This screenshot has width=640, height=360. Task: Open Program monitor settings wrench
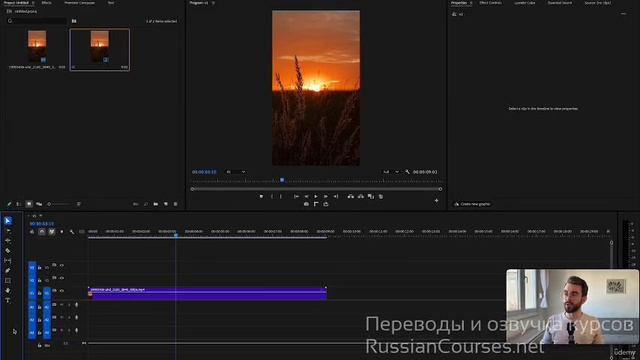[407, 172]
